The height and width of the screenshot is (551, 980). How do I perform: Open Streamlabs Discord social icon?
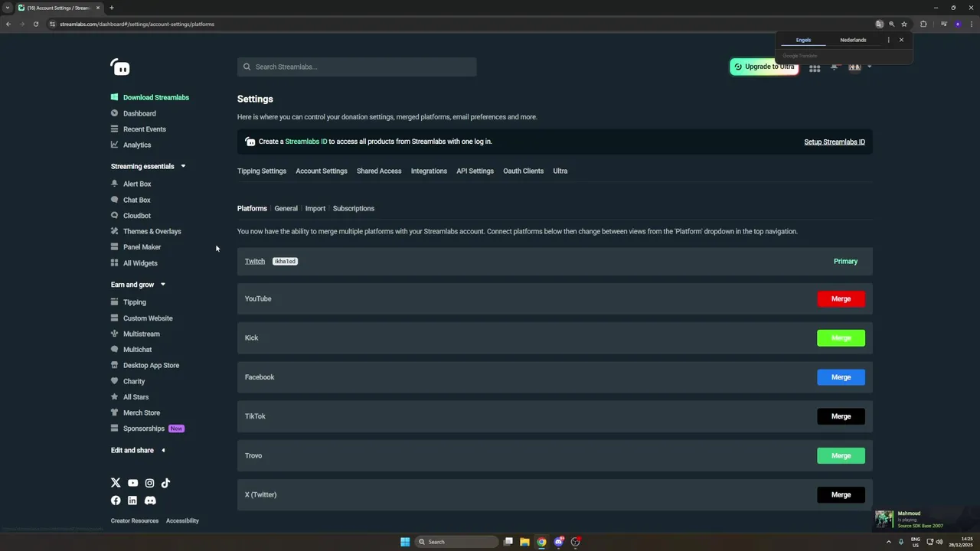[150, 500]
